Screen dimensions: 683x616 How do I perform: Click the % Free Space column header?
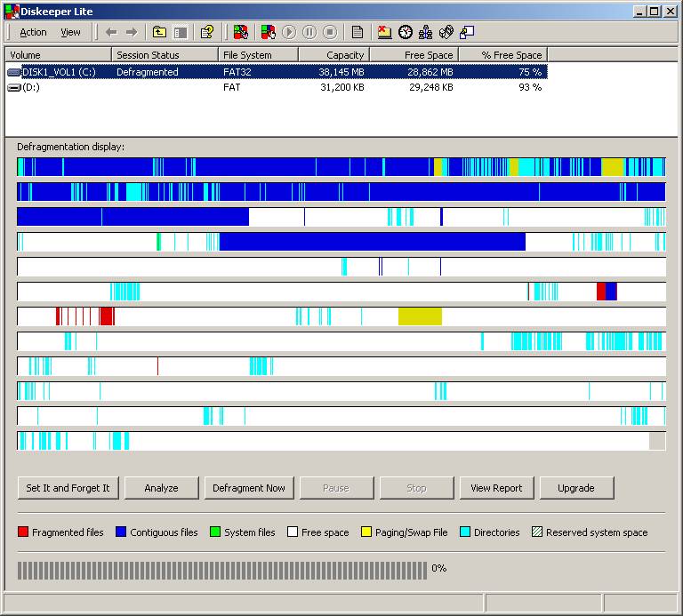pyautogui.click(x=503, y=55)
